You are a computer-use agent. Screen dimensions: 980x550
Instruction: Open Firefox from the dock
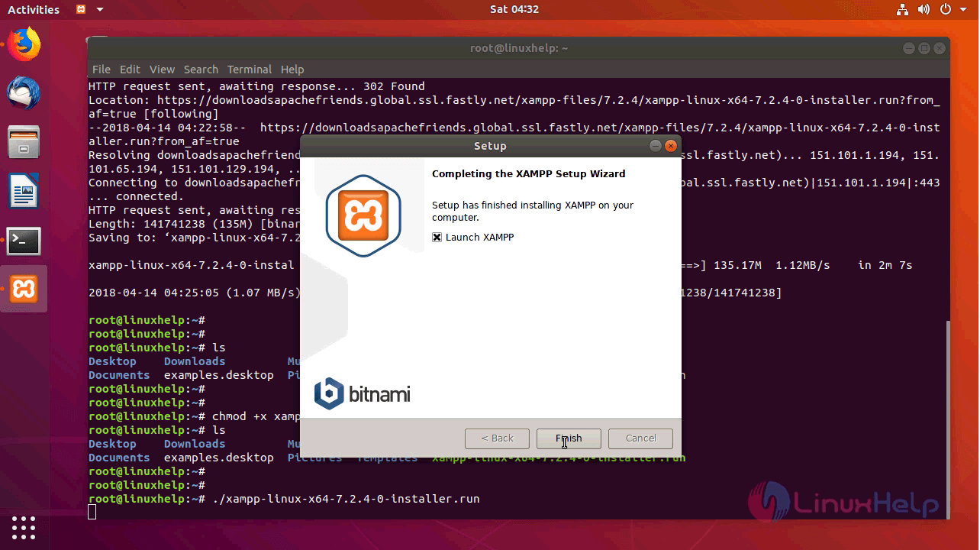24,44
